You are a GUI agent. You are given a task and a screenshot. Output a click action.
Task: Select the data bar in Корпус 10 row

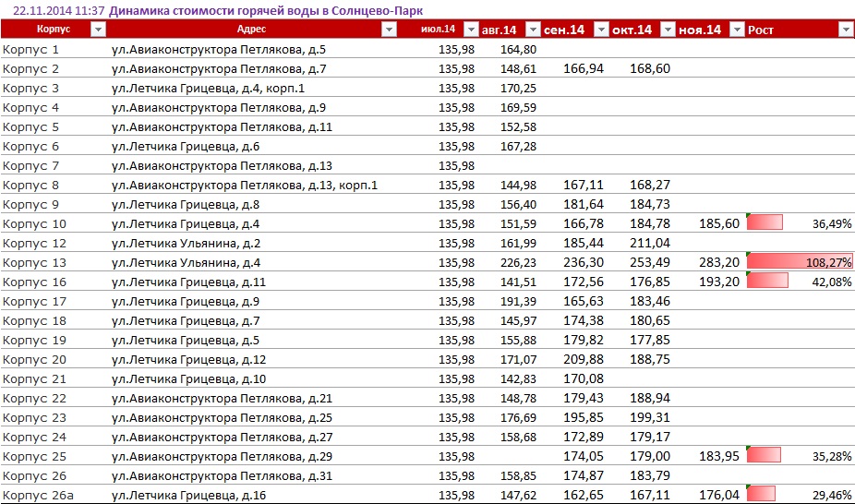click(765, 222)
